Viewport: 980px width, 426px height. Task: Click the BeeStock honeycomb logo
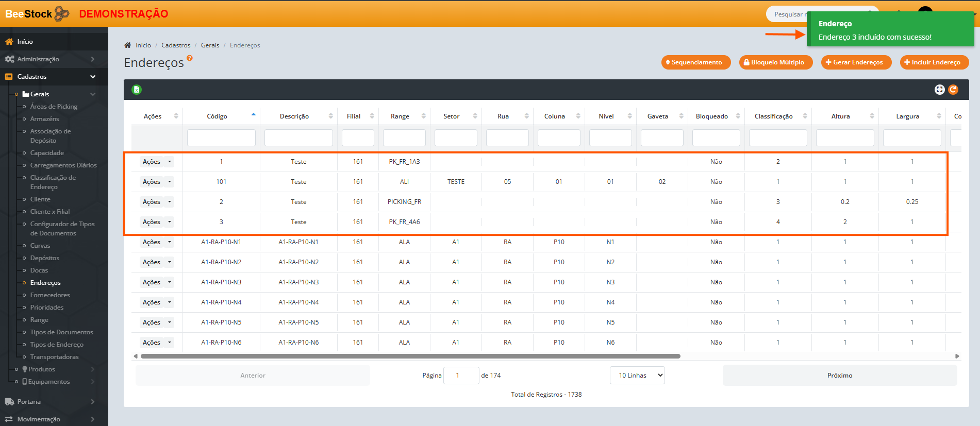(62, 14)
